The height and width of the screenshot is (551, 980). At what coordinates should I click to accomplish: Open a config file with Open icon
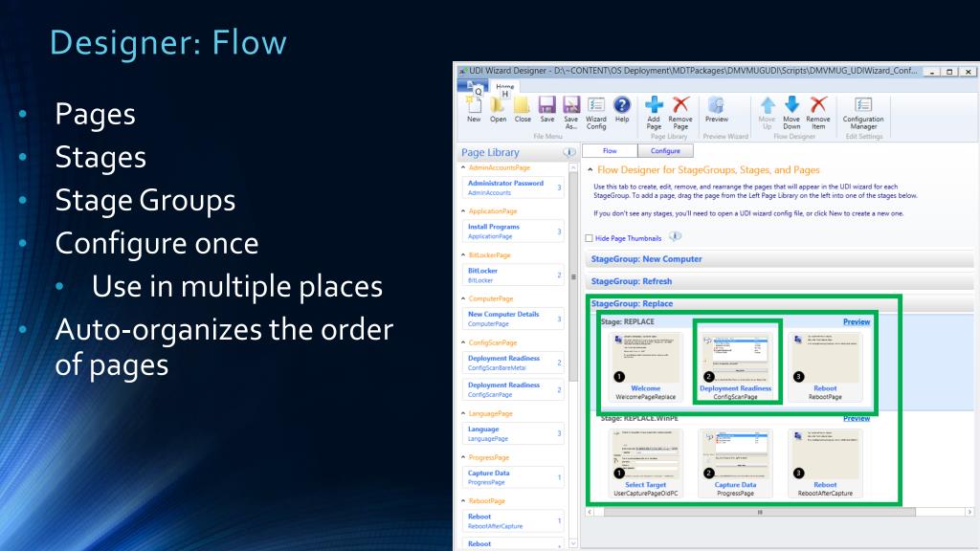498,105
